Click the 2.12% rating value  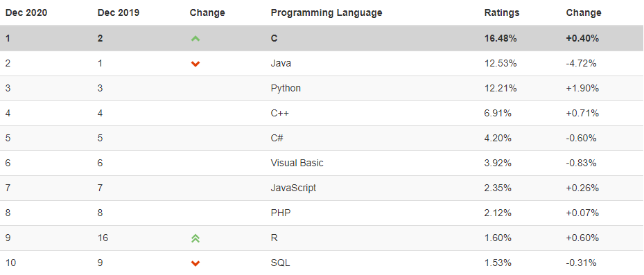click(x=498, y=213)
